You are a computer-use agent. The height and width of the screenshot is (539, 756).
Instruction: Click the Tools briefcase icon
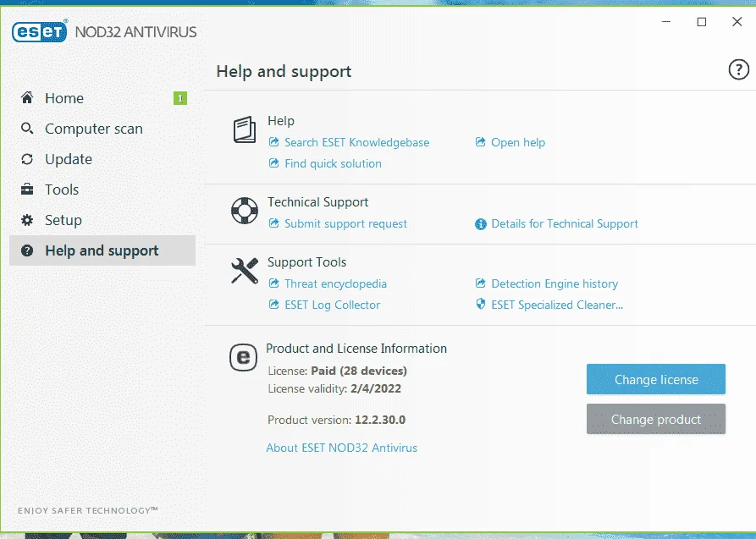(27, 190)
